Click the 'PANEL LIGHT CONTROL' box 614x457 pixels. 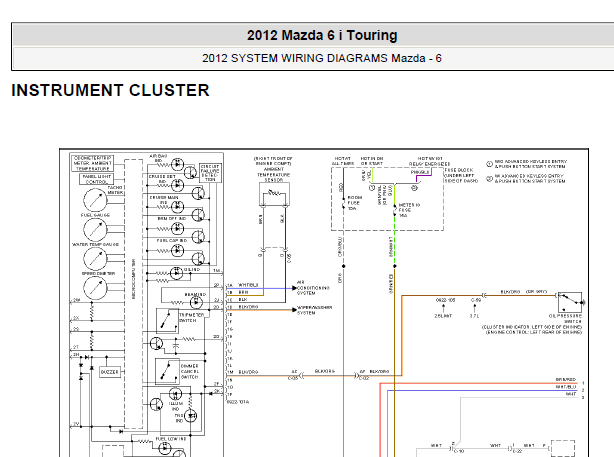[96, 179]
